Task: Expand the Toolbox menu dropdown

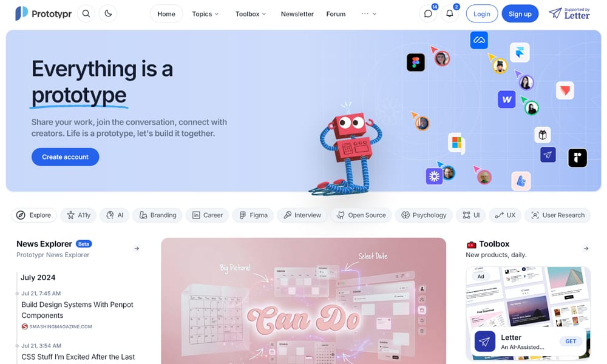Action: tap(251, 14)
